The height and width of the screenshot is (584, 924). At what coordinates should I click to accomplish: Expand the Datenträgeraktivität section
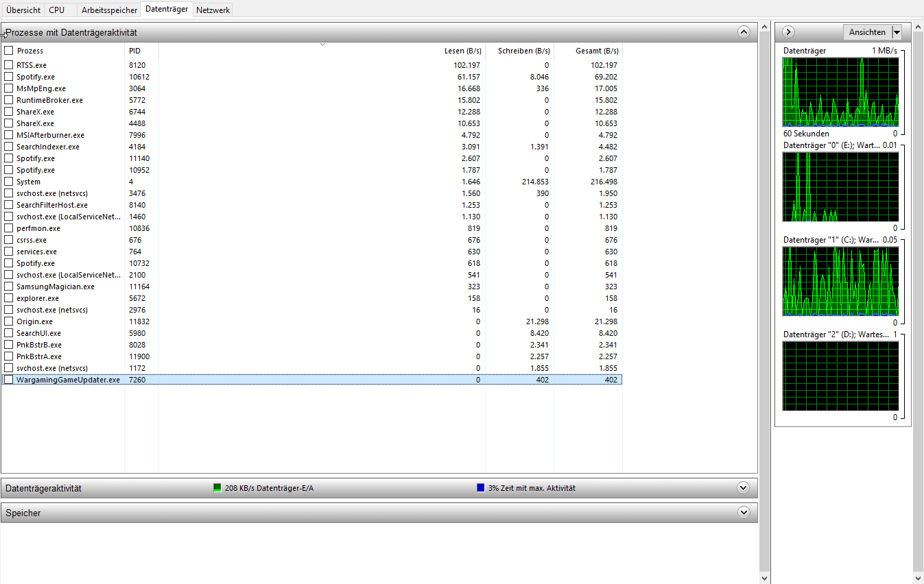pyautogui.click(x=743, y=488)
